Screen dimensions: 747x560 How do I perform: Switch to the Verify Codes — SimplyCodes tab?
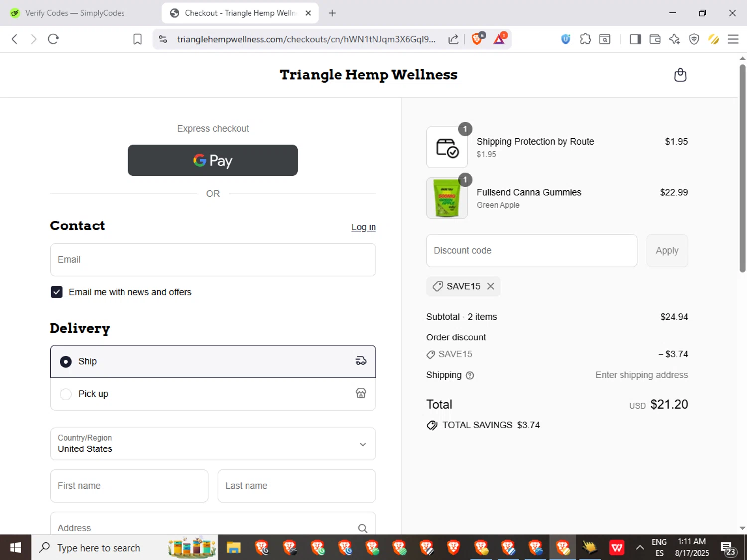(75, 13)
